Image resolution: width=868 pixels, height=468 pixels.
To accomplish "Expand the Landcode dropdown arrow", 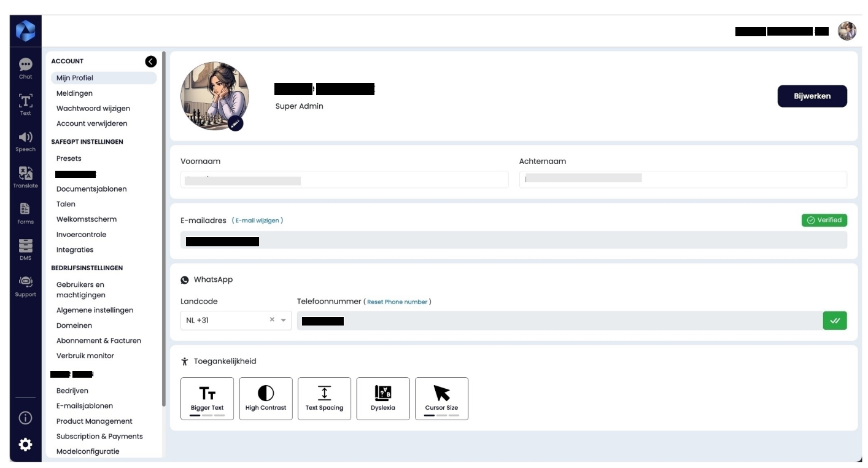I will (x=284, y=320).
